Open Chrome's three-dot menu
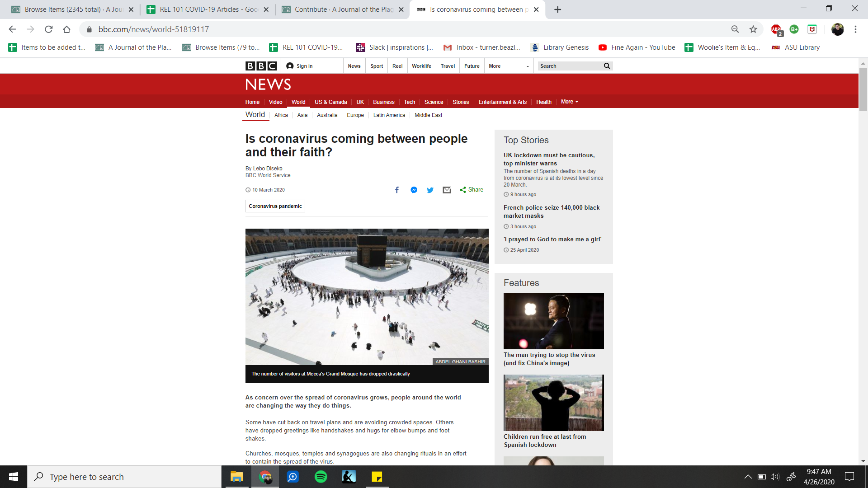The width and height of the screenshot is (868, 488). [x=855, y=29]
